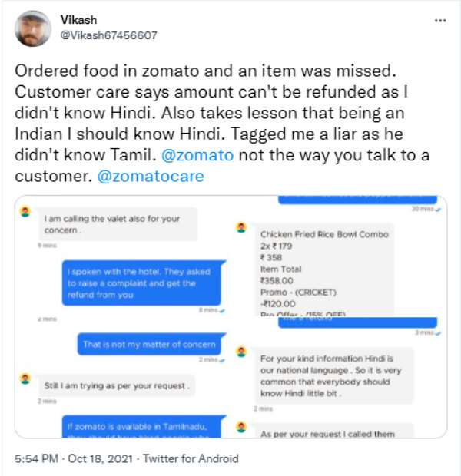Image resolution: width=461 pixels, height=476 pixels.
Task: Click agent avatar beside 'I am calling the valet'
Action: coord(25,211)
